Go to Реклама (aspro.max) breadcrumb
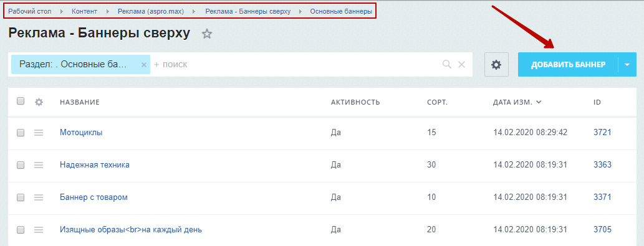Screen dimensions: 644x246 coord(151,11)
